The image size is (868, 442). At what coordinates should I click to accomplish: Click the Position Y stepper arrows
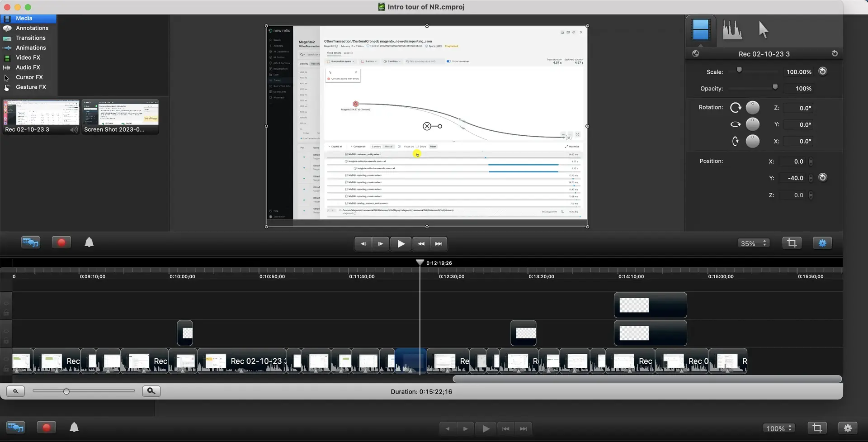click(x=811, y=178)
